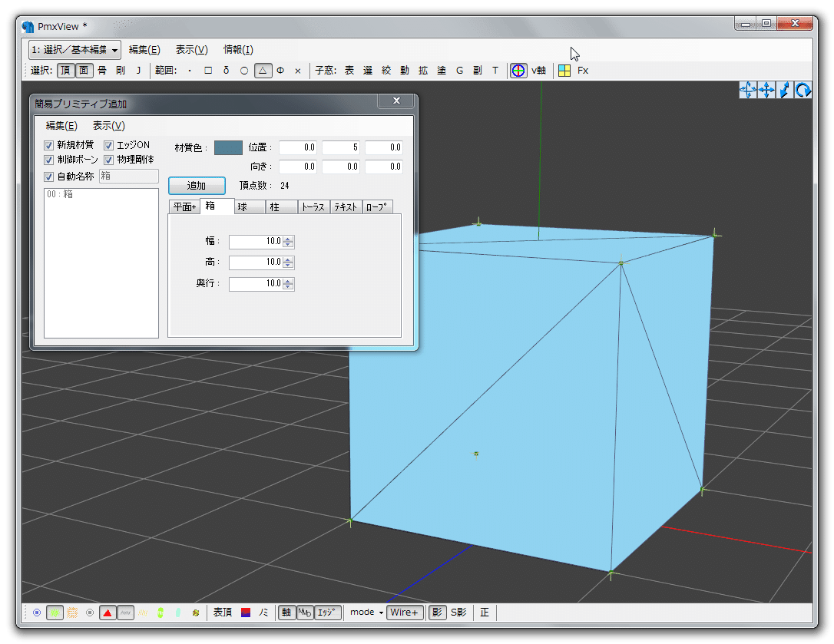Uncheck the 新規材質 checkbox

(x=49, y=145)
